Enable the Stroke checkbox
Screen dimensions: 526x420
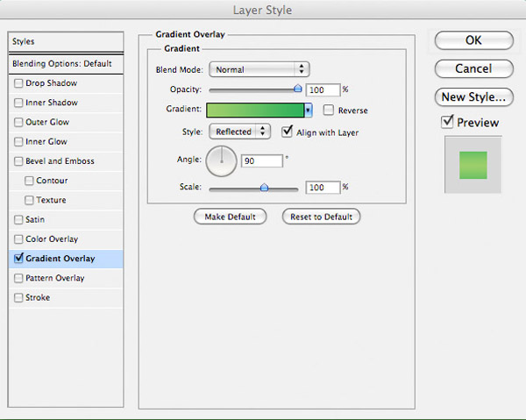coord(18,297)
